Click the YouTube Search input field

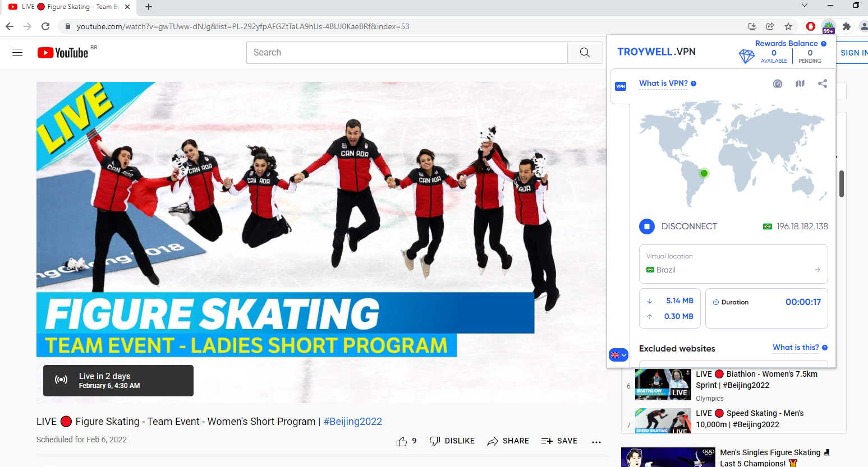point(407,53)
